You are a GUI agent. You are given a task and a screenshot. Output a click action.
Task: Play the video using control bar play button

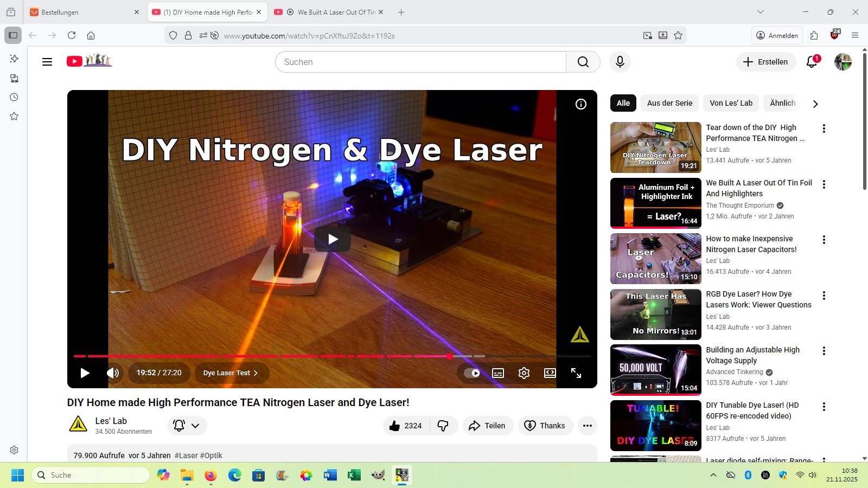click(x=85, y=373)
